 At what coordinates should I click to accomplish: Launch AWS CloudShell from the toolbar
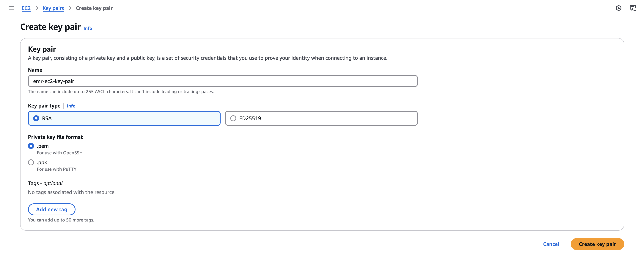(633, 8)
